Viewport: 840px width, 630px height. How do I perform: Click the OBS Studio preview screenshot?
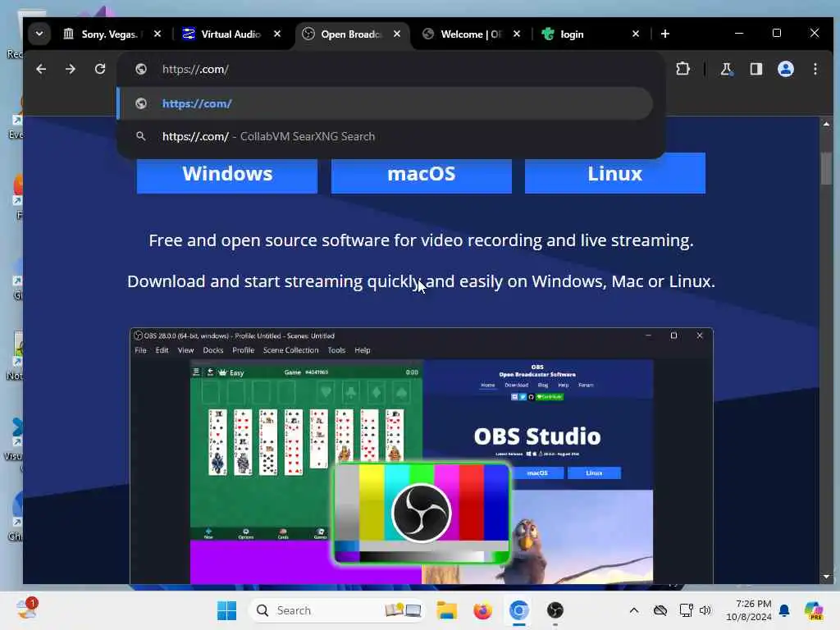(x=422, y=455)
